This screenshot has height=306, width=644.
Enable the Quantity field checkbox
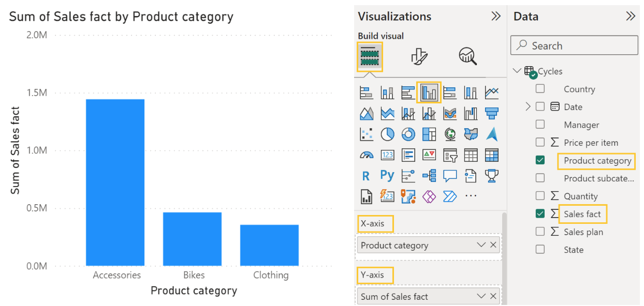[540, 196]
